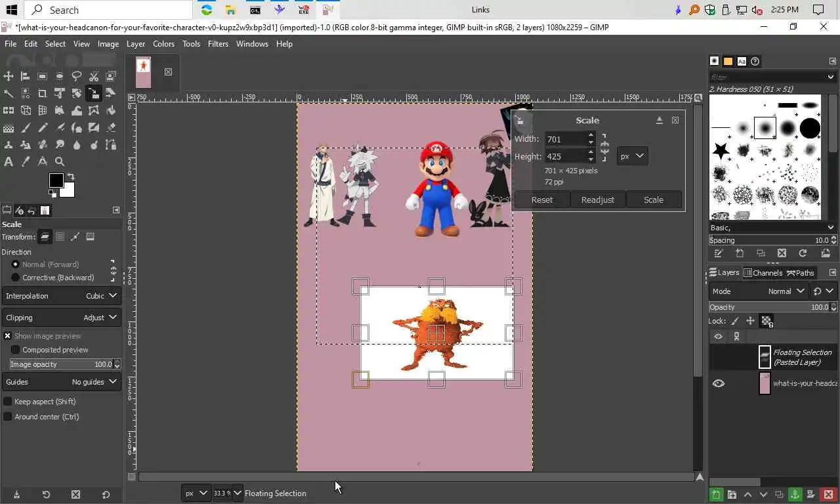The image size is (840, 504).
Task: Open the File menu
Action: point(10,43)
